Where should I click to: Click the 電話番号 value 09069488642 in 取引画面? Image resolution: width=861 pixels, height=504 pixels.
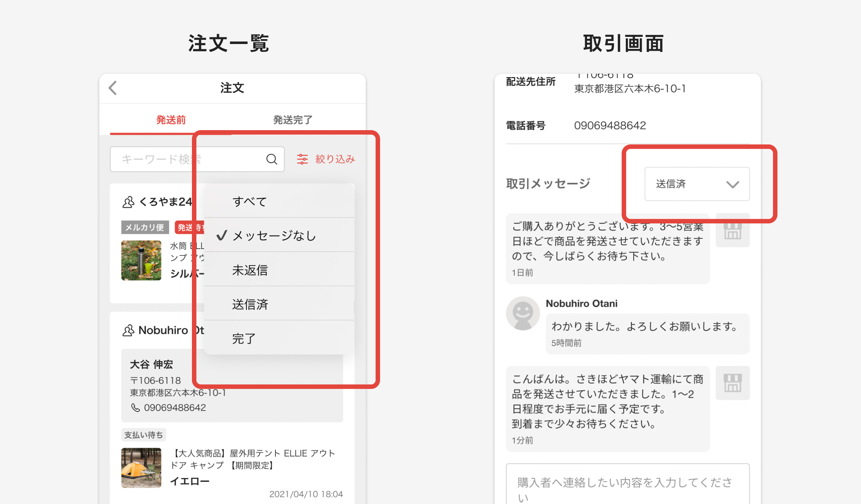(610, 125)
